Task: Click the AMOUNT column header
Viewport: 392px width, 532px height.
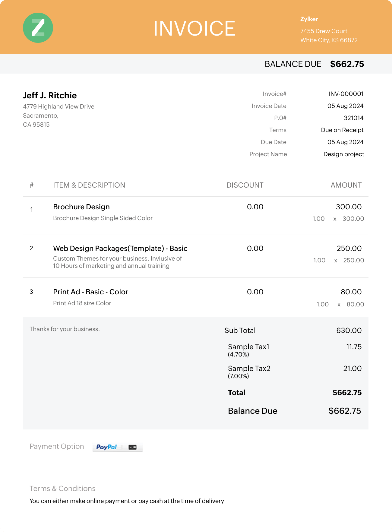Action: click(x=346, y=185)
